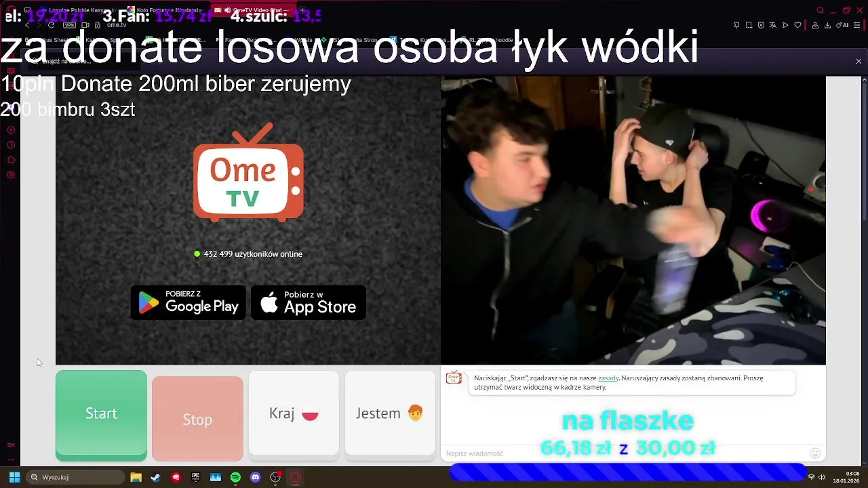Click the OmeTV logo
The image size is (868, 488).
(x=248, y=172)
